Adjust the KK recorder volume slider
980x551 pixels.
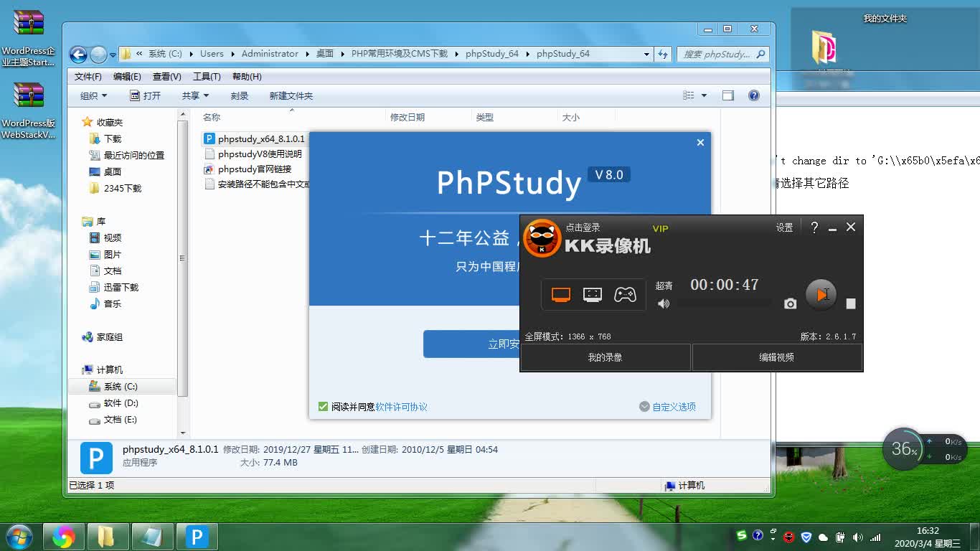pyautogui.click(x=725, y=303)
